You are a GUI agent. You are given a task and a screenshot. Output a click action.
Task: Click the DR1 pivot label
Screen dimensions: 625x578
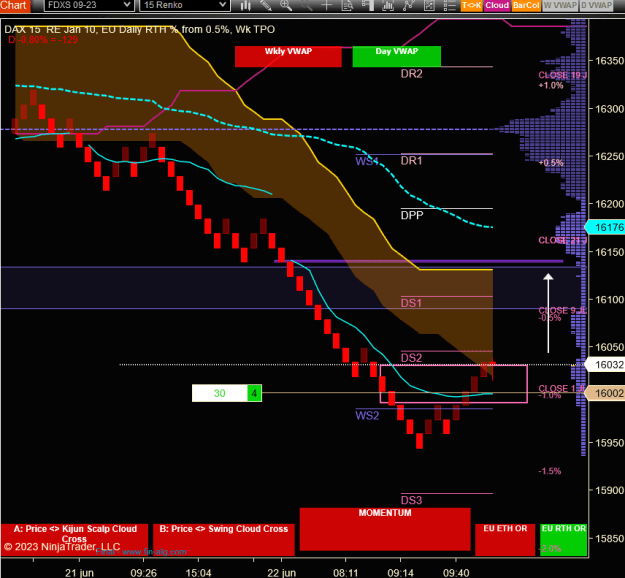(x=411, y=161)
